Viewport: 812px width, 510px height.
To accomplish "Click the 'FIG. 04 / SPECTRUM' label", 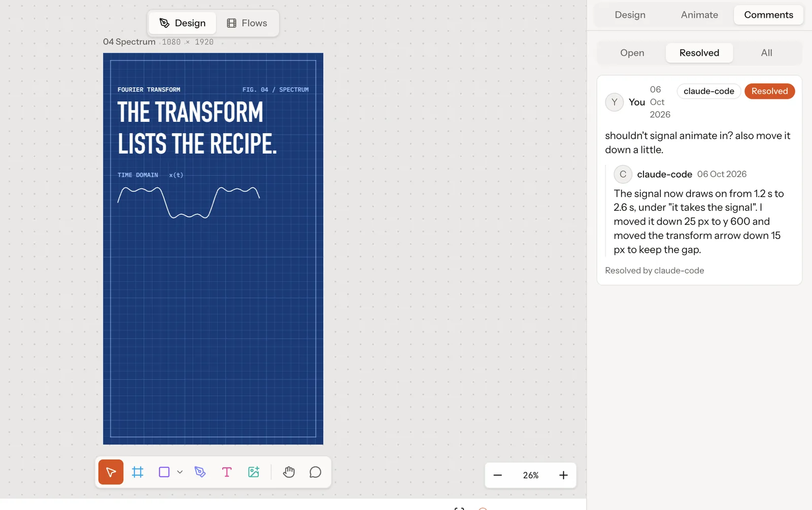I will point(276,90).
